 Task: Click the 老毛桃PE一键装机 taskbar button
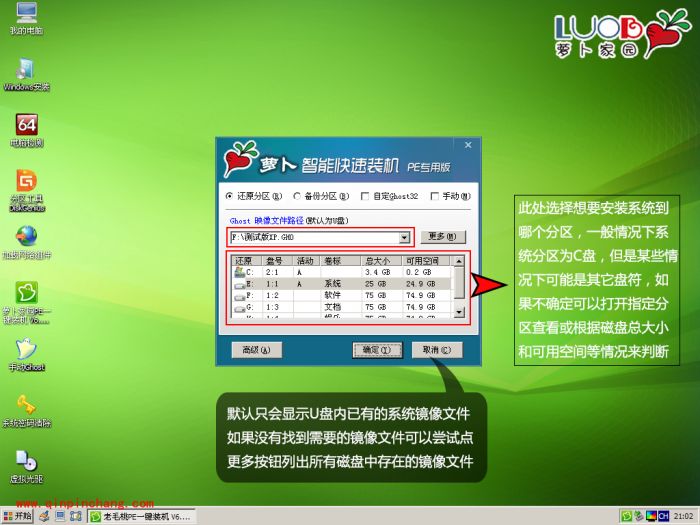(x=141, y=517)
